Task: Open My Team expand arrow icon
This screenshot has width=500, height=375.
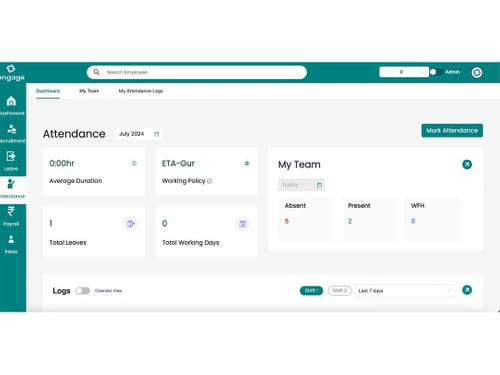Action: point(467,164)
